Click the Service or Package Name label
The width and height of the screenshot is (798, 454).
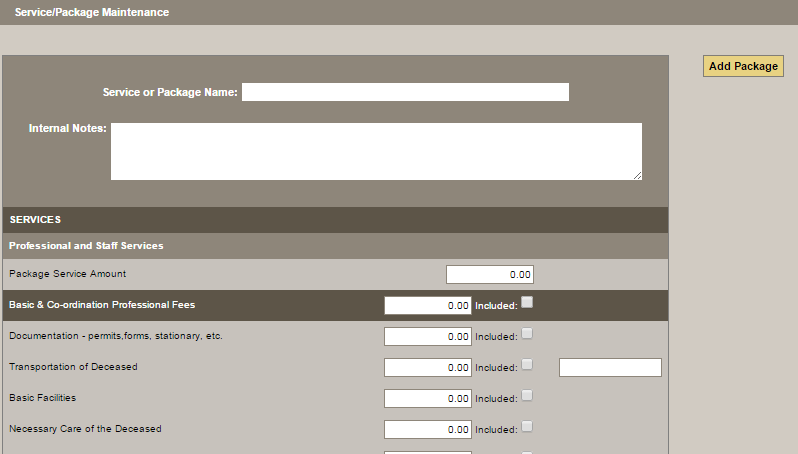point(170,92)
